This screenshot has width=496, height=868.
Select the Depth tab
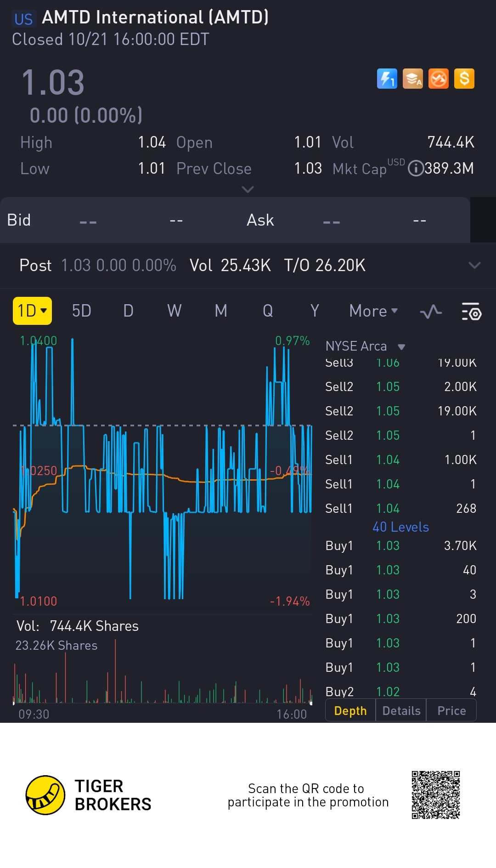pyautogui.click(x=350, y=711)
